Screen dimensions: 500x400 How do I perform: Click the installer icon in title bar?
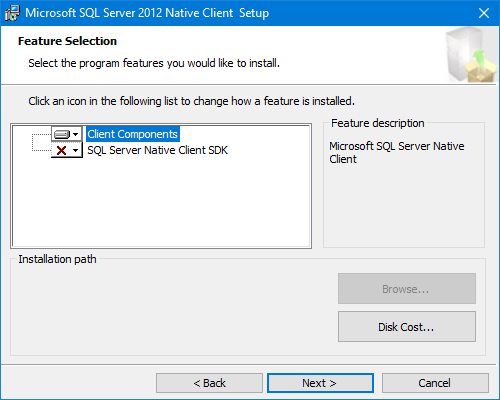point(12,13)
